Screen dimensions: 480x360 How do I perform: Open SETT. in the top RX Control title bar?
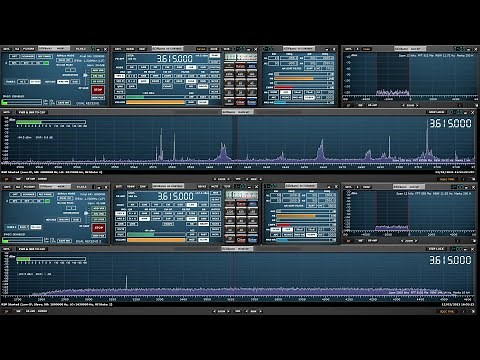(118, 49)
